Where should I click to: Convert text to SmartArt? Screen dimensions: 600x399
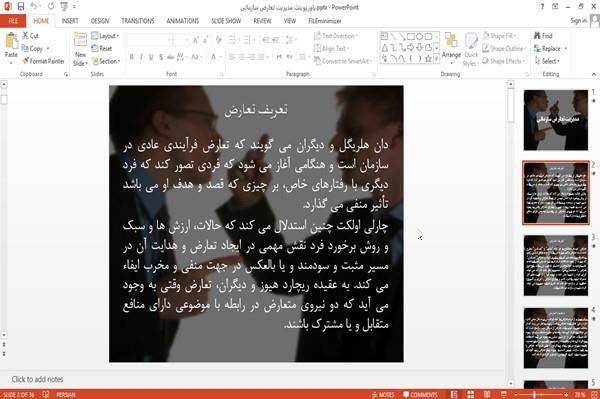[x=342, y=61]
